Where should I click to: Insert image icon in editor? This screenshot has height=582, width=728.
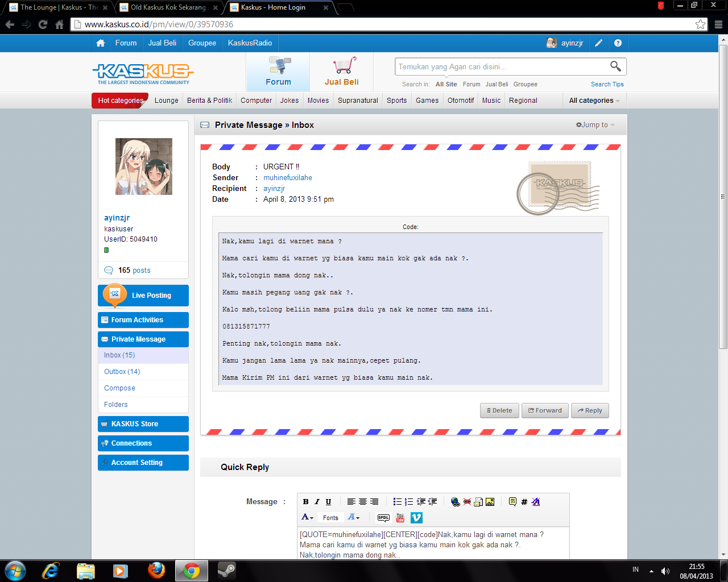pyautogui.click(x=490, y=502)
